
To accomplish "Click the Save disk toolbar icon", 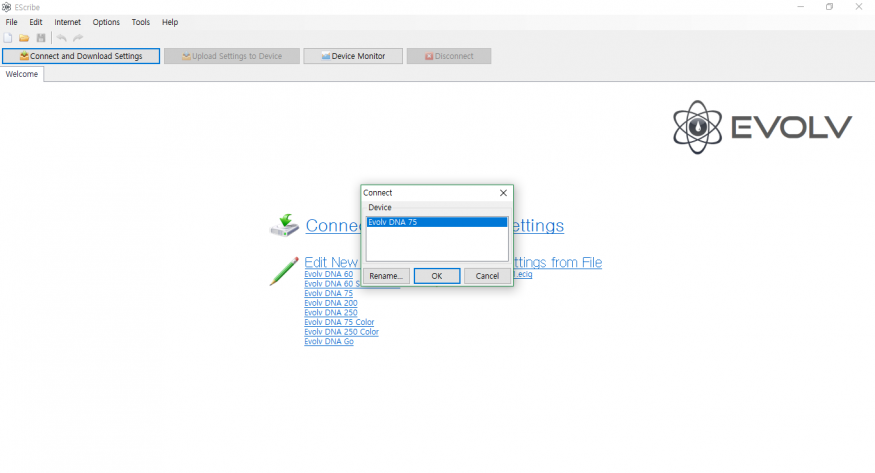I will point(41,38).
